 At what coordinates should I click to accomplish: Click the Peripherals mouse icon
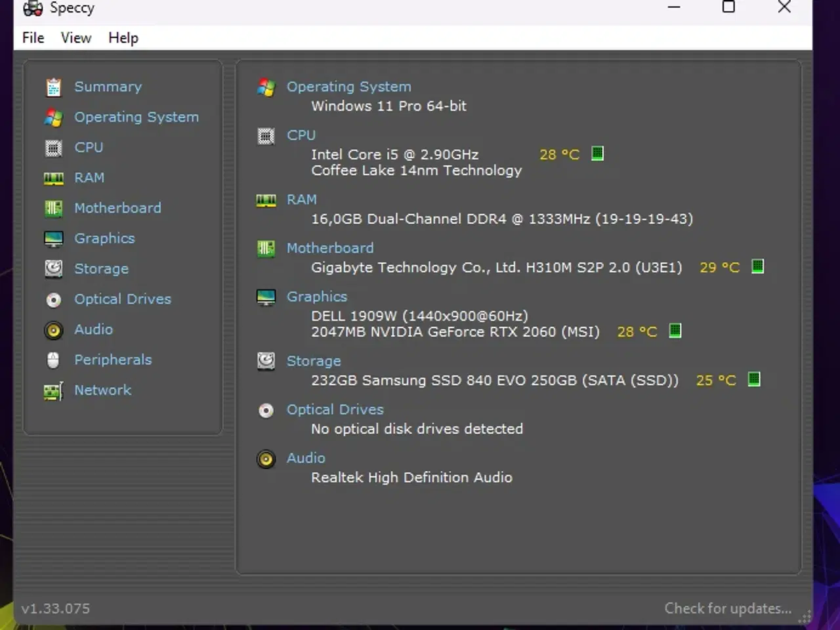(x=53, y=360)
